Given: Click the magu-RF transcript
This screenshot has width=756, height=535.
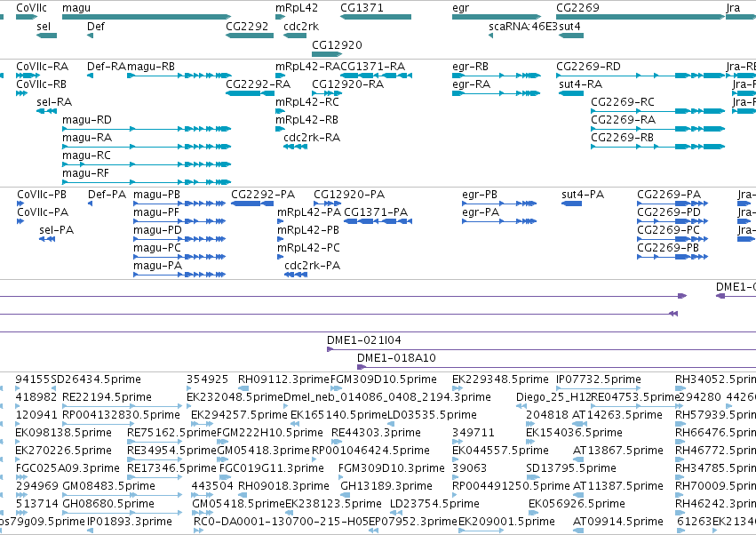Looking at the screenshot, I should (x=147, y=182).
